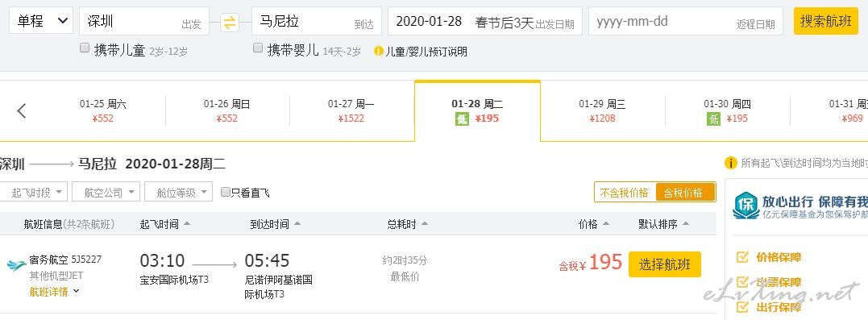Expand 航班详情 flight details
This screenshot has width=868, height=320.
tap(54, 291)
